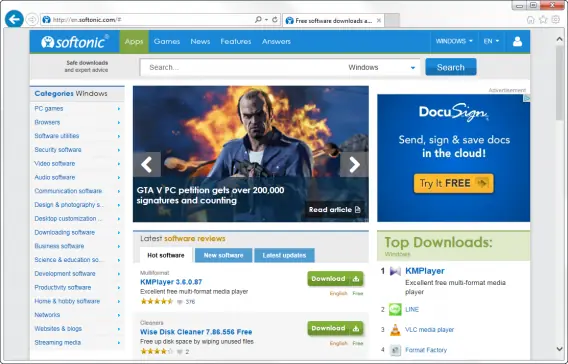568x364 pixels.
Task: Expand the Video software category
Action: [119, 164]
